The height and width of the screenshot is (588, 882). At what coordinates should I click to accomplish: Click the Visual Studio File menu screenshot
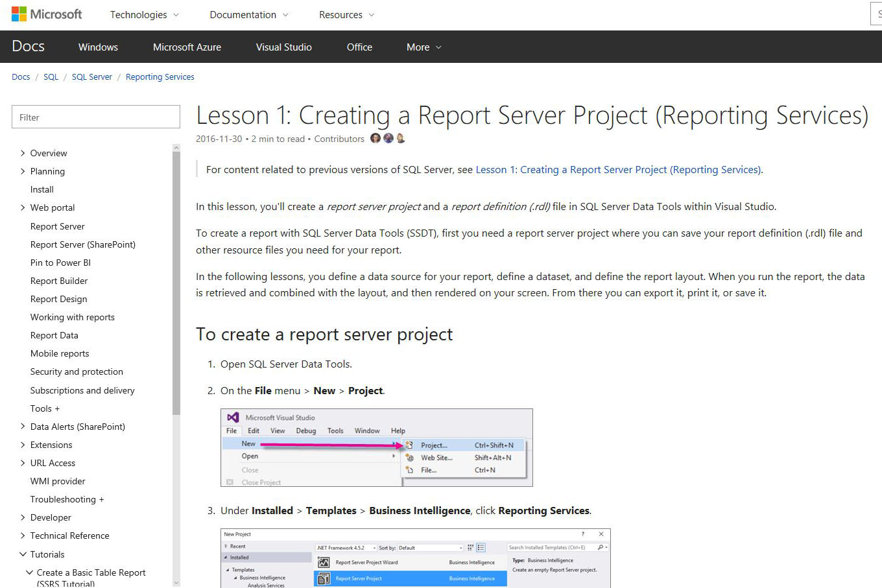[376, 447]
